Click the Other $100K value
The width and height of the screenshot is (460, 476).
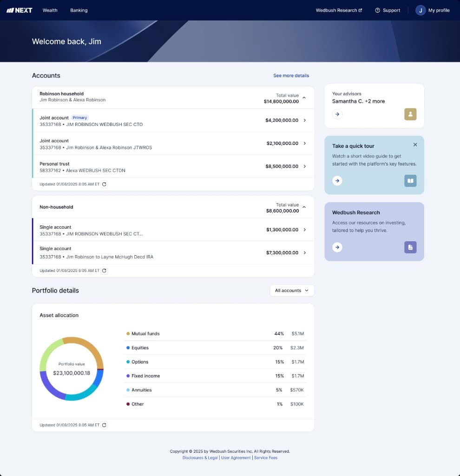tap(297, 404)
